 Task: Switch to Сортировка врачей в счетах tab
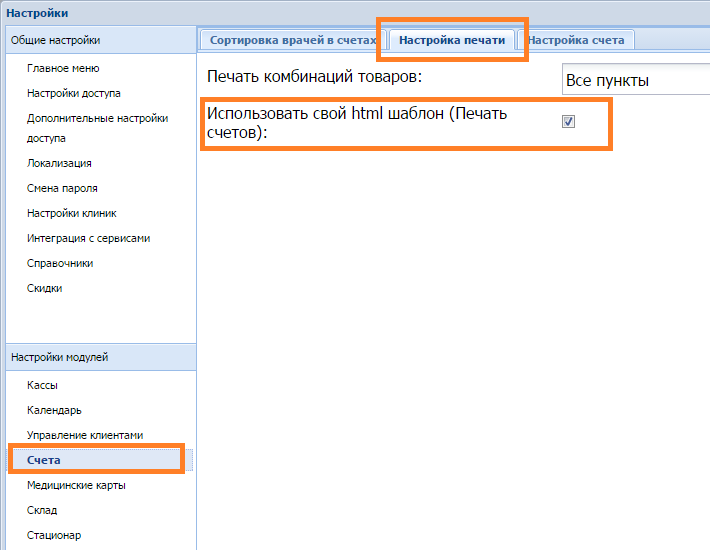click(292, 40)
